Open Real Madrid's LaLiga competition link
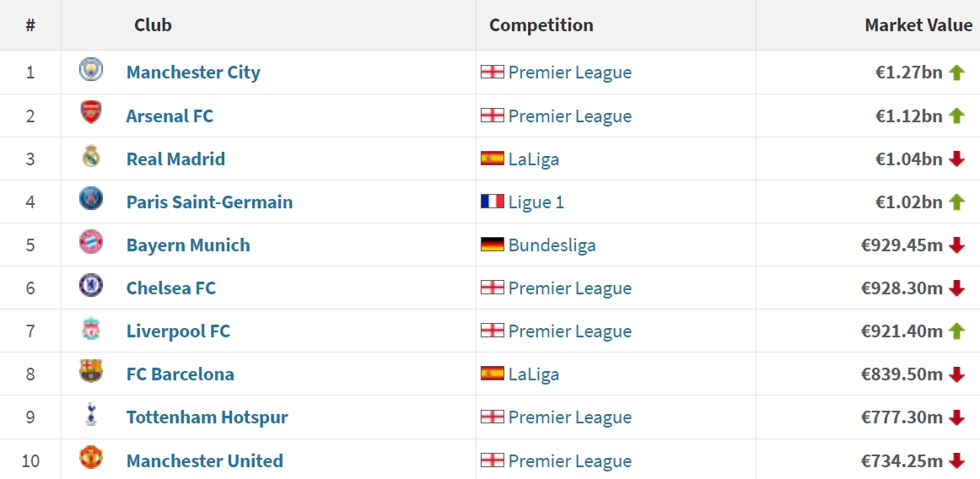This screenshot has height=479, width=980. (533, 159)
